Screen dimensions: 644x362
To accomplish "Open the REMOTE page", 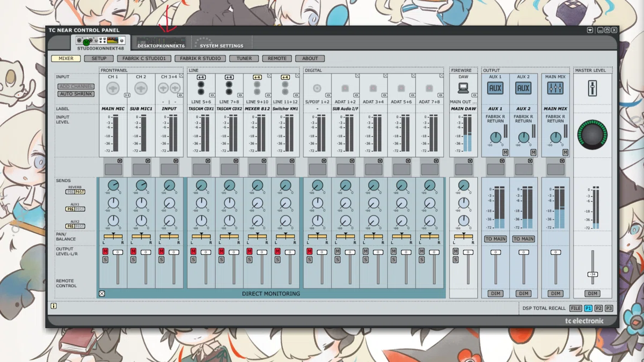I will click(x=276, y=58).
